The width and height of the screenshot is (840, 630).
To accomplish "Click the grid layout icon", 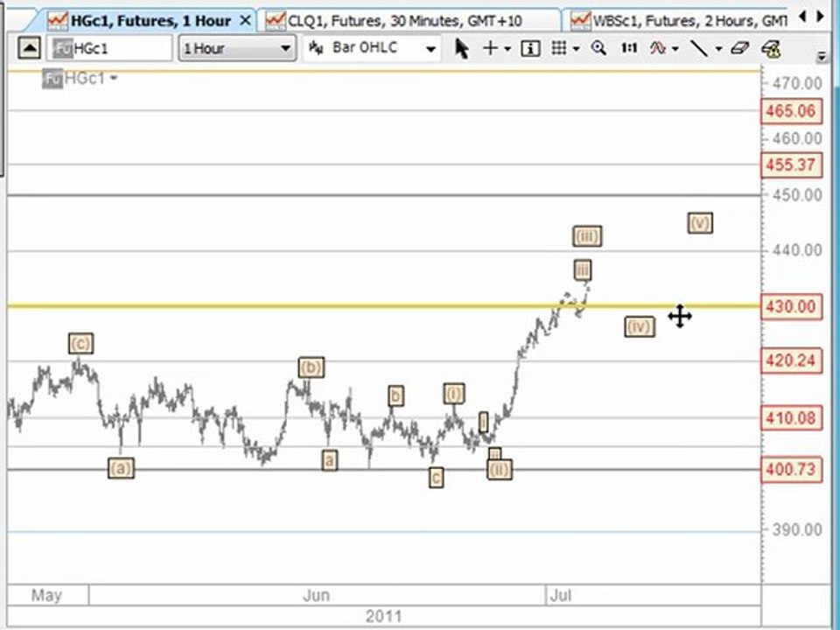I will pos(559,48).
